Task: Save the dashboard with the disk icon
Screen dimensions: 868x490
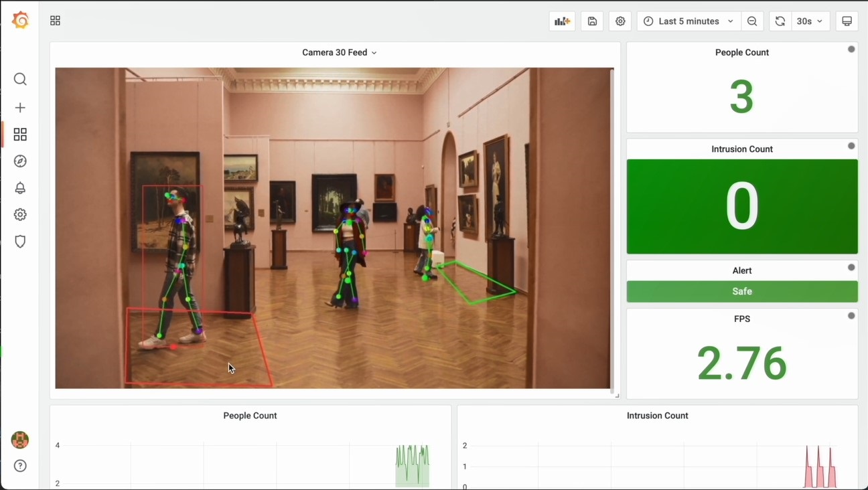Action: 592,21
